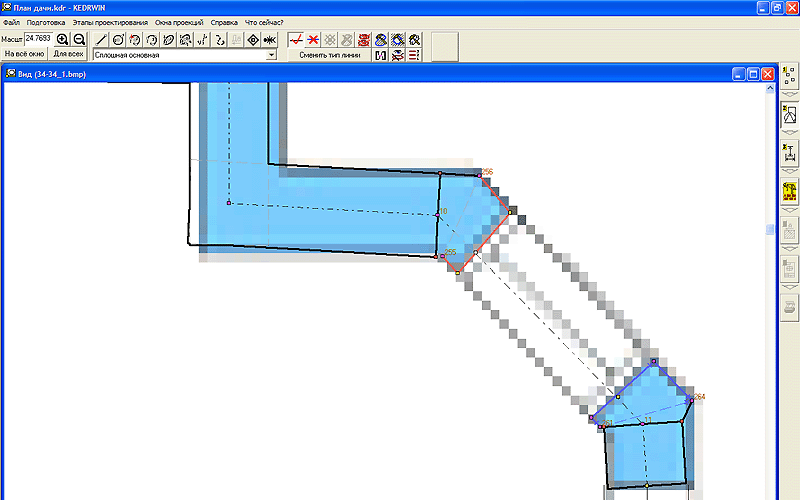This screenshot has width=800, height=500.
Task: Click the zoom in magnifier icon
Action: [62, 39]
